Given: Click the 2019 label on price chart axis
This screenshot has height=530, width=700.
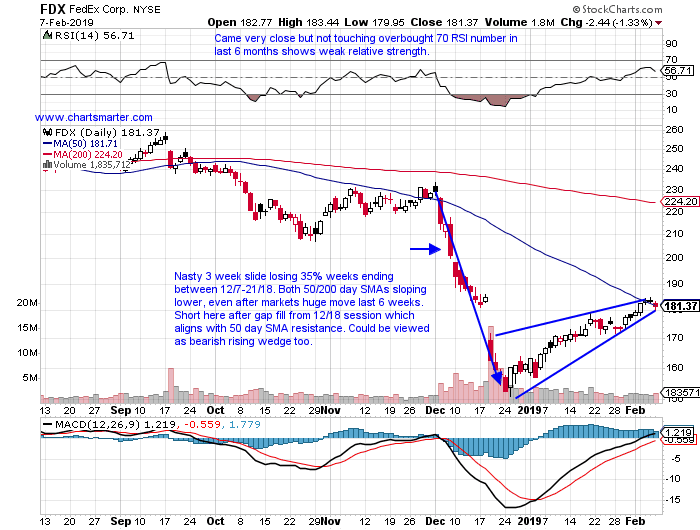Looking at the screenshot, I should click(x=529, y=410).
